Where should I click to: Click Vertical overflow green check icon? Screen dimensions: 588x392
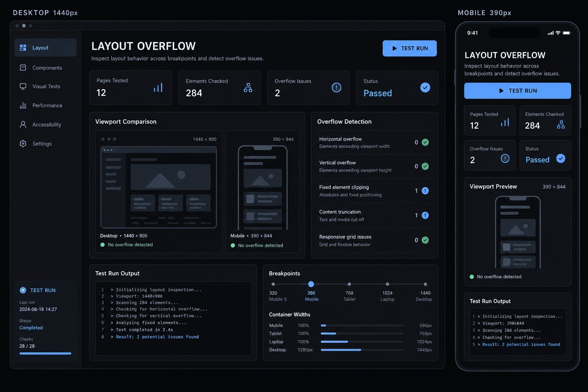pos(425,166)
